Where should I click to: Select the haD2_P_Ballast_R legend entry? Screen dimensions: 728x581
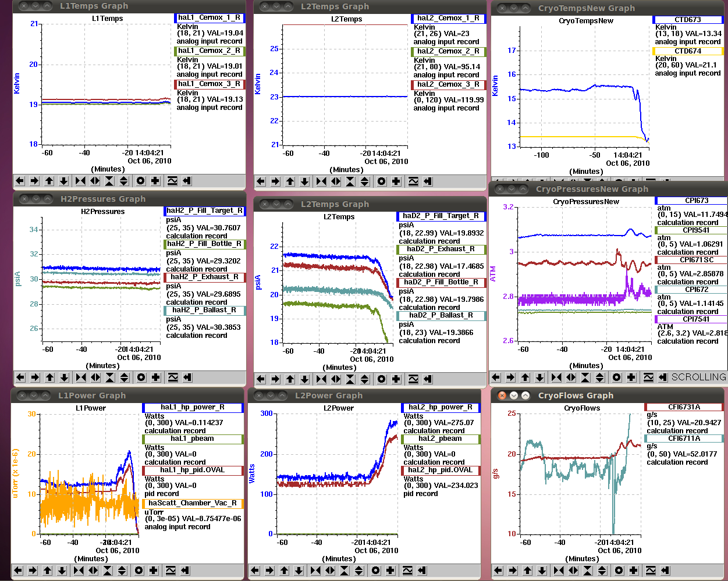click(441, 316)
